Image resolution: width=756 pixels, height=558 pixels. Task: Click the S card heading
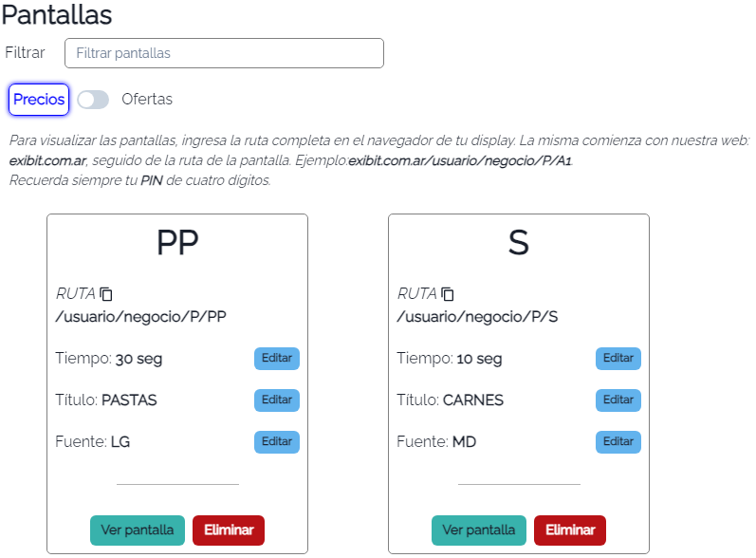coord(519,242)
